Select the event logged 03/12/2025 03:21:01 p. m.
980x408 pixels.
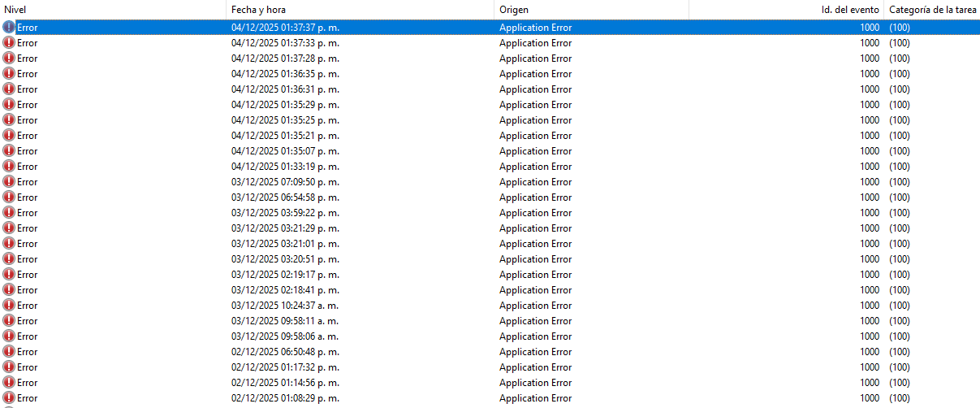pyautogui.click(x=285, y=244)
